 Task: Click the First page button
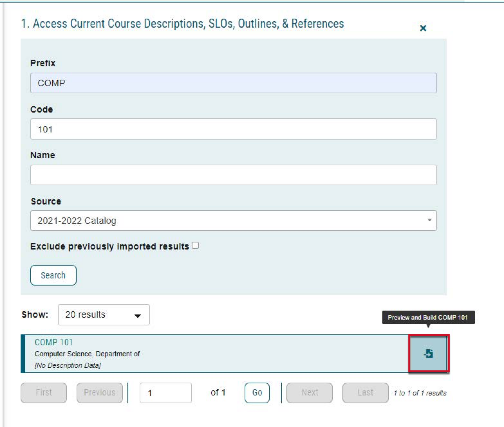[44, 393]
